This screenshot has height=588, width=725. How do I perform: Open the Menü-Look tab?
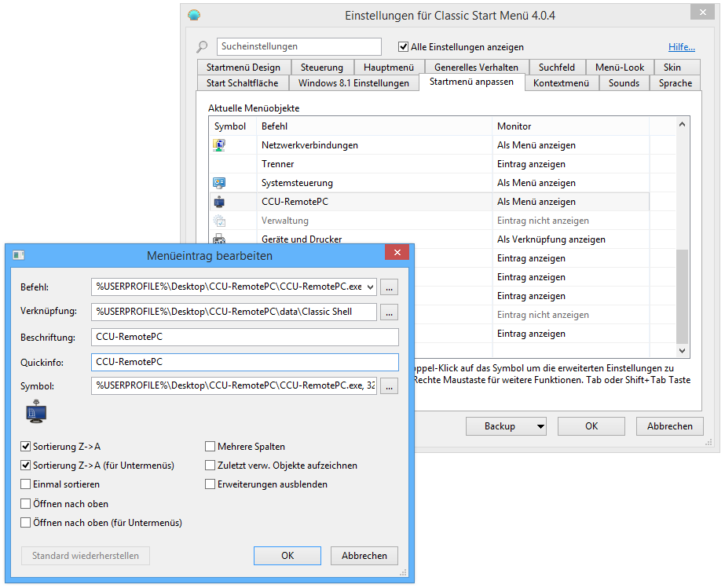pyautogui.click(x=620, y=68)
